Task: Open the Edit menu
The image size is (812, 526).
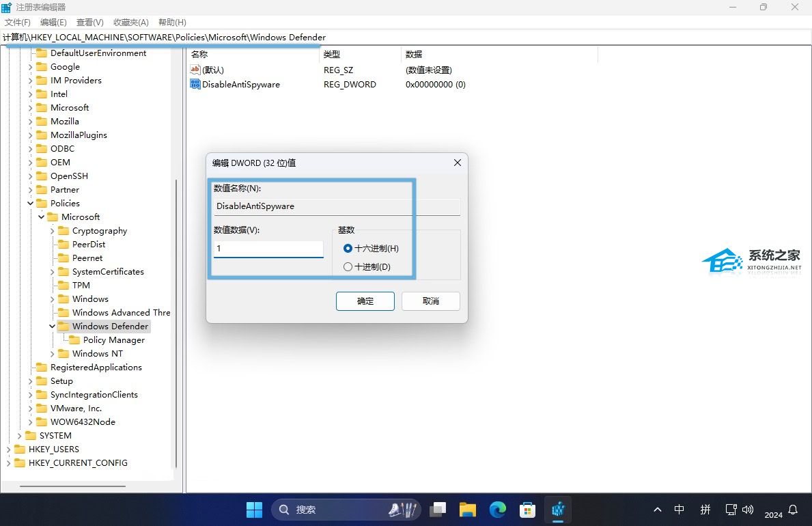Action: pos(53,23)
